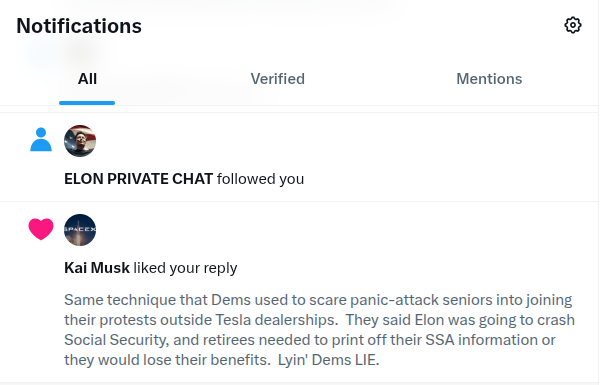This screenshot has height=385, width=604.
Task: Click the 'liked your reply' notification text
Action: point(185,268)
